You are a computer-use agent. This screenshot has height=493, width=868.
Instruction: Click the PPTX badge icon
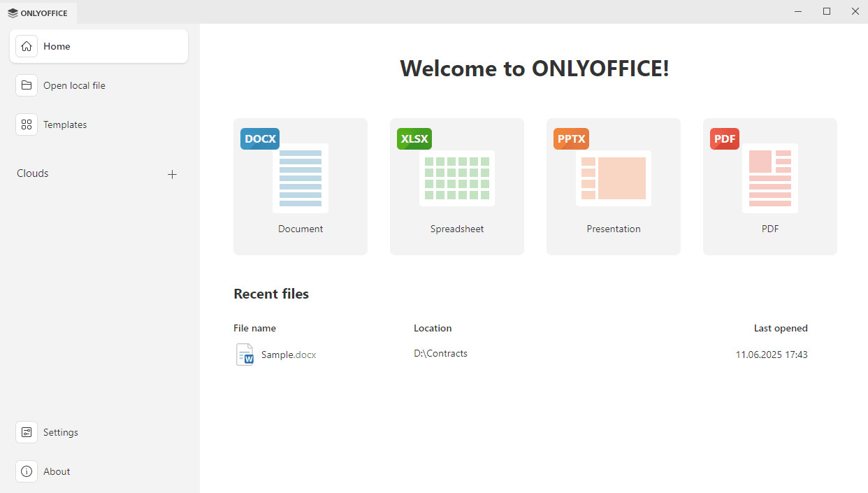click(571, 138)
